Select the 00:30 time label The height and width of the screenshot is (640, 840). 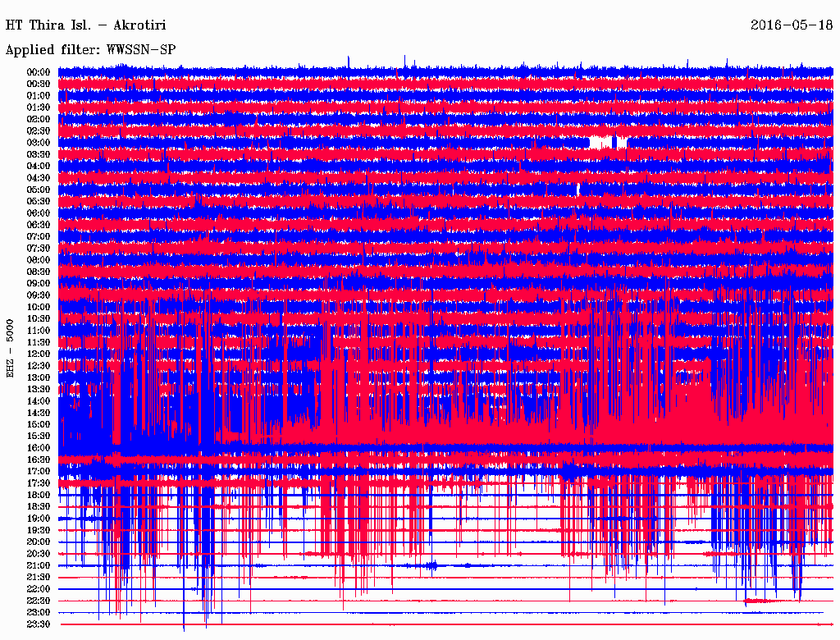click(x=38, y=84)
